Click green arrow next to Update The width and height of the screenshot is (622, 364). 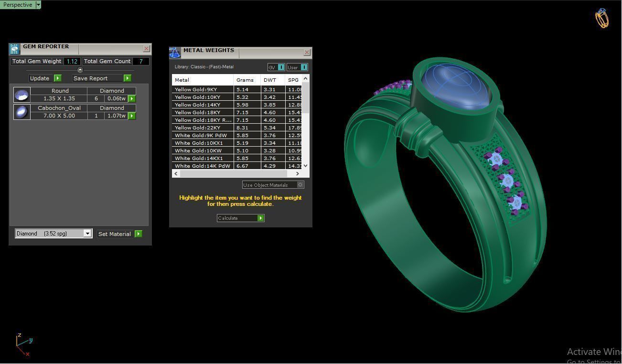(x=58, y=78)
